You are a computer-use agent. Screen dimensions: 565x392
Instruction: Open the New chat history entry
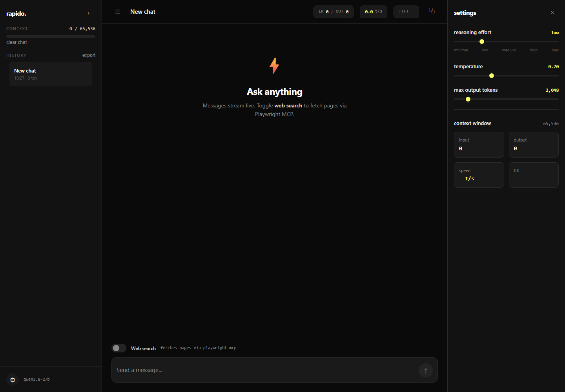tap(51, 74)
